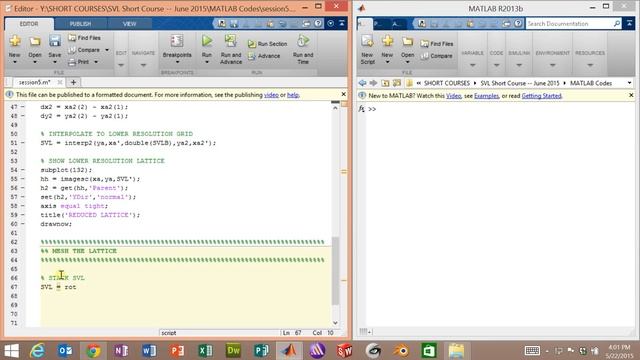The height and width of the screenshot is (360, 640).
Task: Minimize the Editor toolstrip with the collapse arrow
Action: pos(342,24)
